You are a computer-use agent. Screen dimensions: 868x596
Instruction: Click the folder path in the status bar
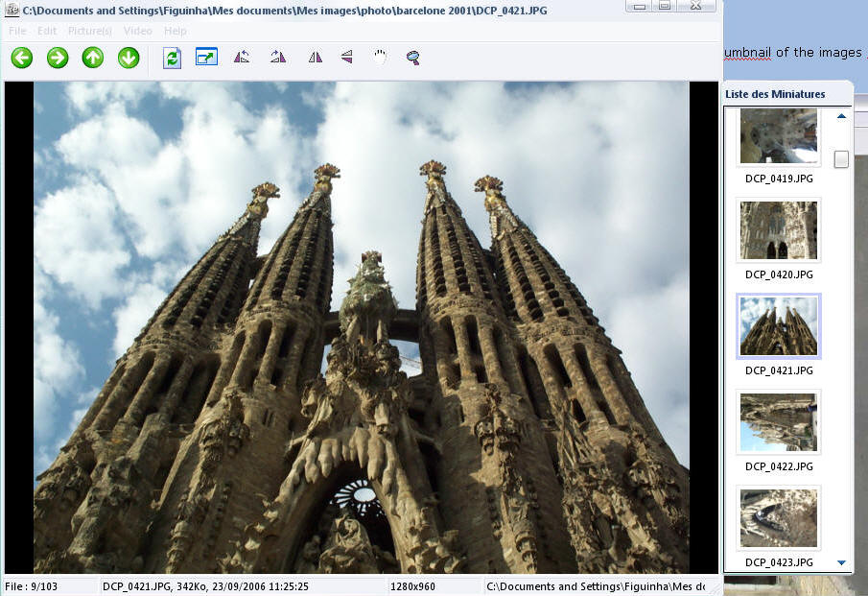point(596,586)
